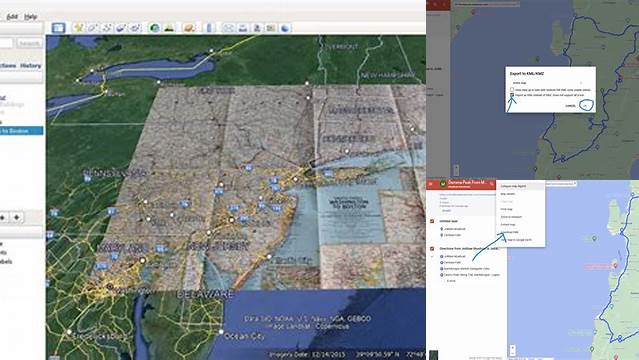This screenshot has height=360, width=639.
Task: Toggle the checked Export as KML checkbox
Action: tap(512, 95)
